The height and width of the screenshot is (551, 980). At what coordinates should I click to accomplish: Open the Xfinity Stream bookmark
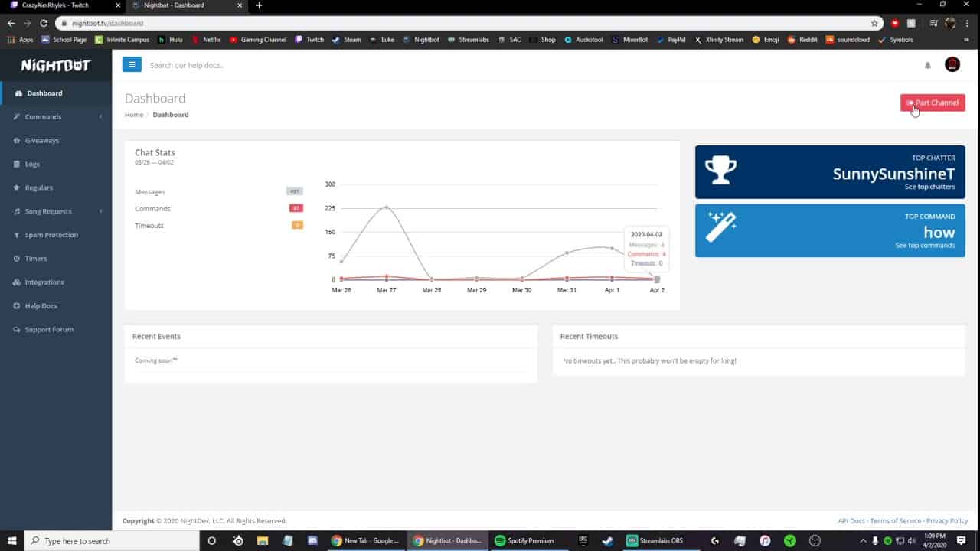coord(719,40)
